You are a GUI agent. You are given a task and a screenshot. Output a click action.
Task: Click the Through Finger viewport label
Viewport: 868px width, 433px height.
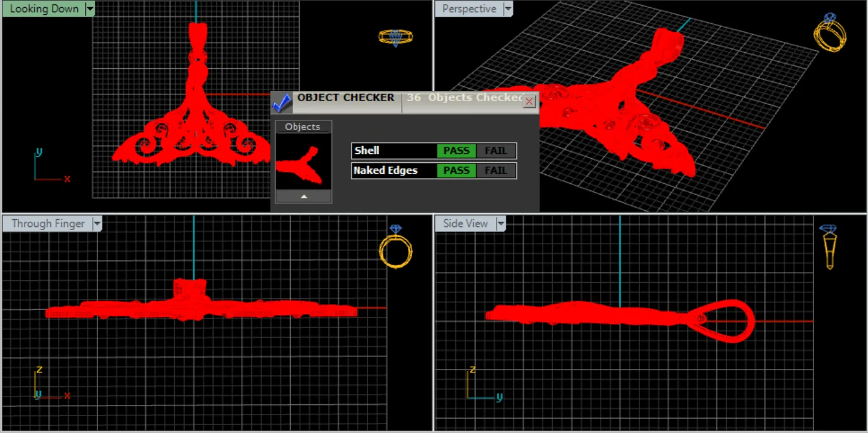[48, 224]
